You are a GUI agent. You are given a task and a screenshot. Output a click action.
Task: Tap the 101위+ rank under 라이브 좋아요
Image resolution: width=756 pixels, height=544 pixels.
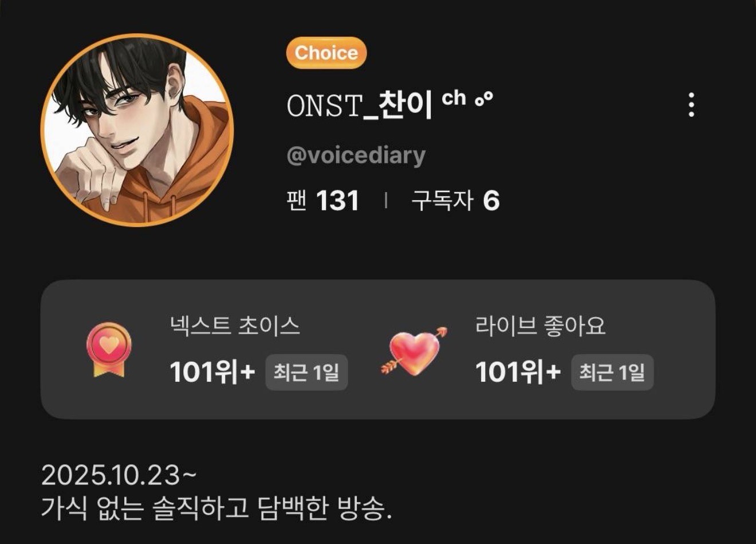518,372
